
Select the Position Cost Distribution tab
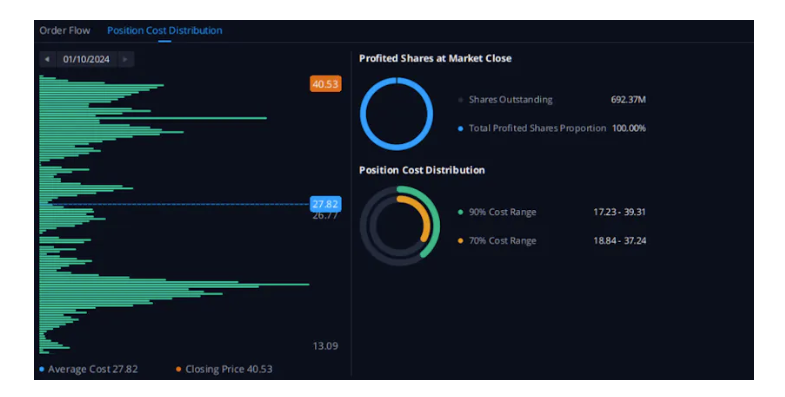pyautogui.click(x=165, y=31)
